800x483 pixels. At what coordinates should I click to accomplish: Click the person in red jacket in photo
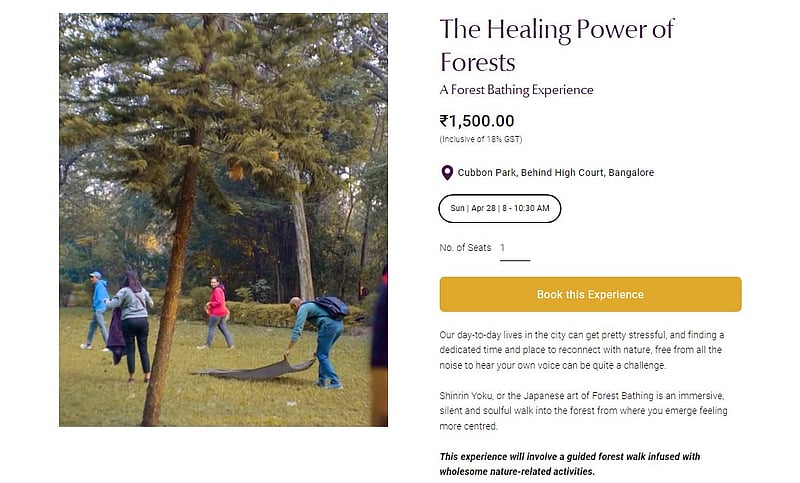click(x=217, y=310)
